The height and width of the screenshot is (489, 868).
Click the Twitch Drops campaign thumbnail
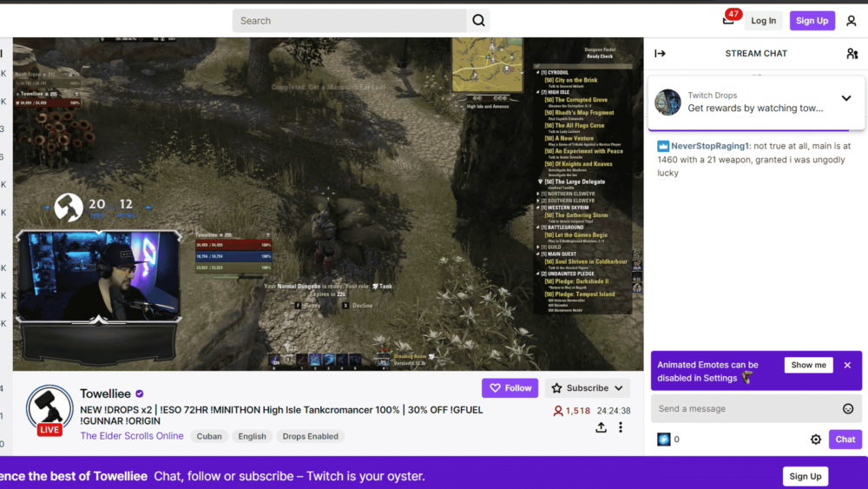coord(667,102)
